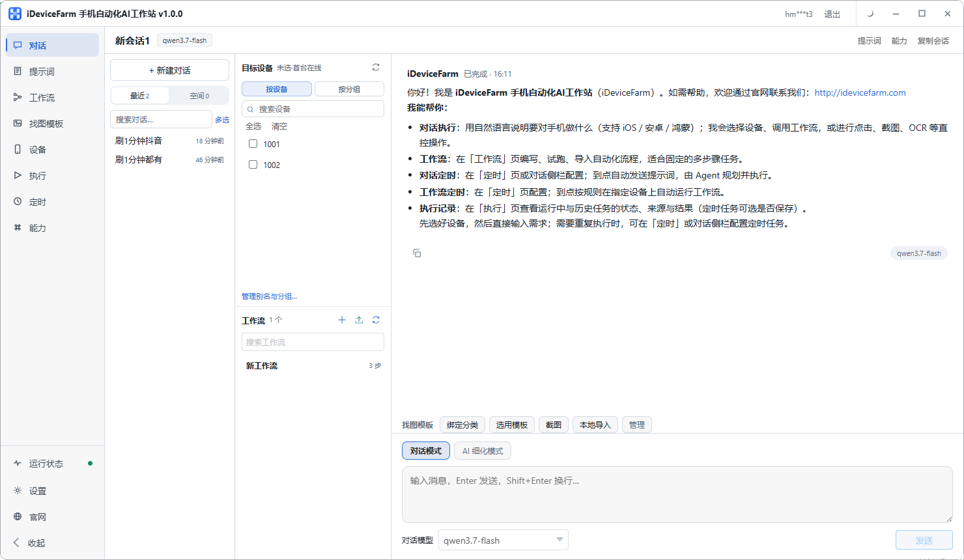Check the device 1002 checkbox
The image size is (964, 560).
point(253,165)
